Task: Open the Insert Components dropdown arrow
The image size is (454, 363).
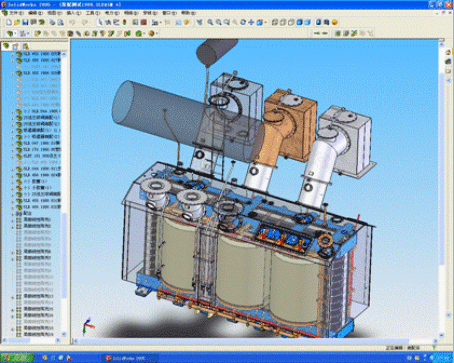Action: (x=15, y=33)
